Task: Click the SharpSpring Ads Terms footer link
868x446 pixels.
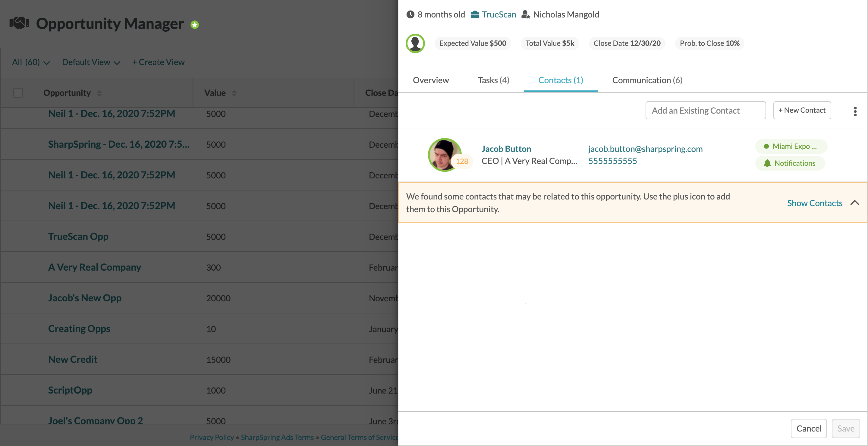Action: tap(277, 437)
